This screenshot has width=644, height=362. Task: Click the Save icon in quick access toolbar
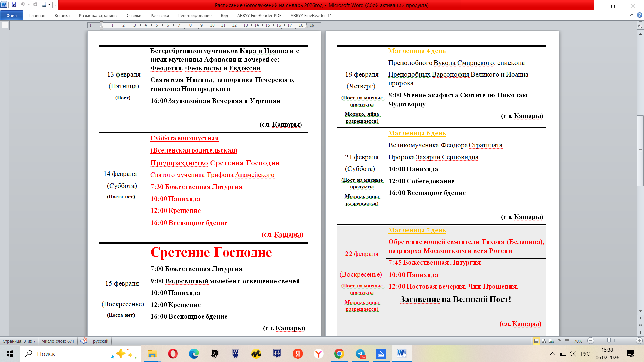(x=14, y=5)
